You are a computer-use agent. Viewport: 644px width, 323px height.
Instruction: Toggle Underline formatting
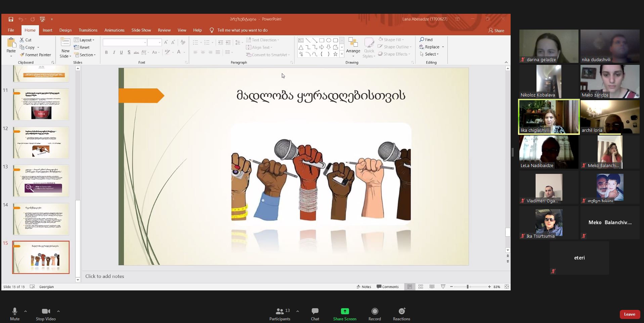[121, 52]
